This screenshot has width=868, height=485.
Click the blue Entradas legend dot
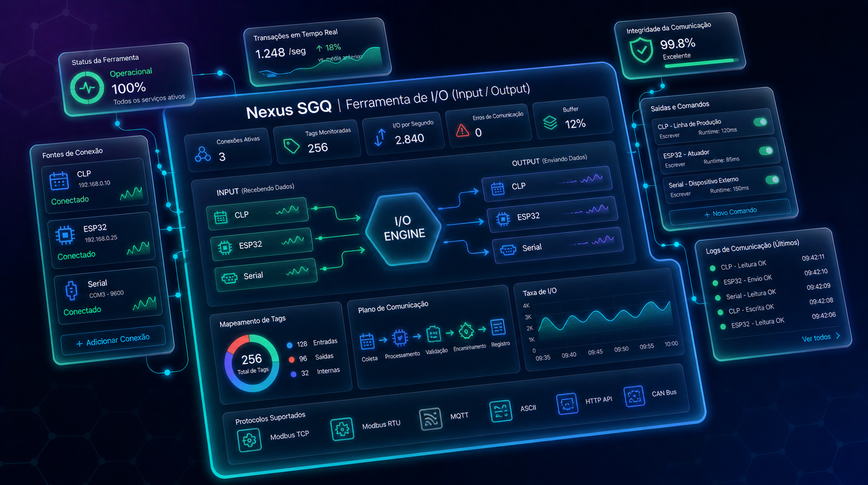tap(290, 345)
